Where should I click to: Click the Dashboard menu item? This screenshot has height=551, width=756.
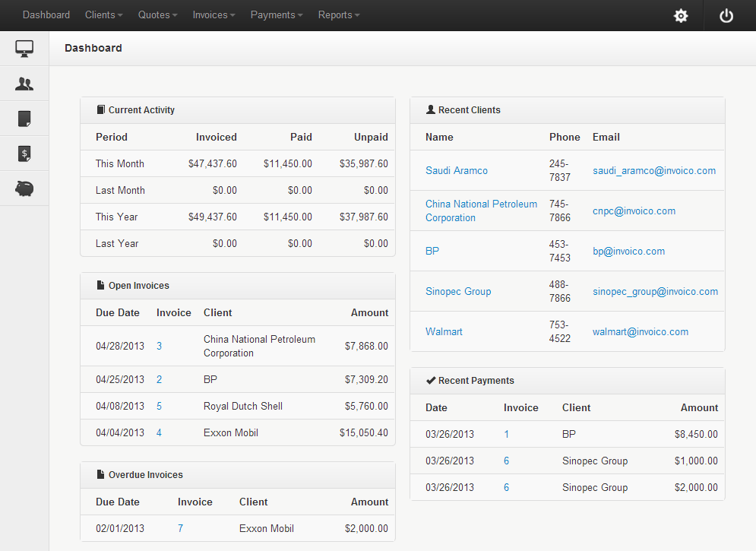tap(46, 15)
